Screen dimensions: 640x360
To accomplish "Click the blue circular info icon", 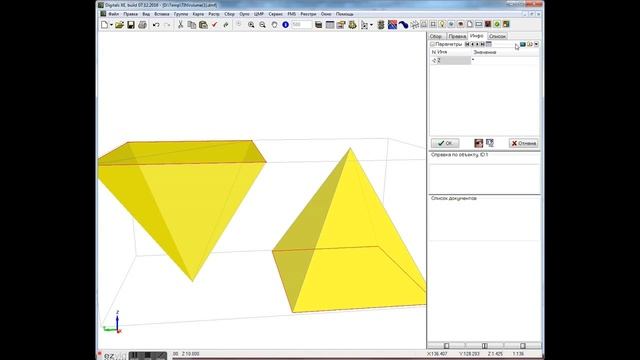I will tap(285, 25).
